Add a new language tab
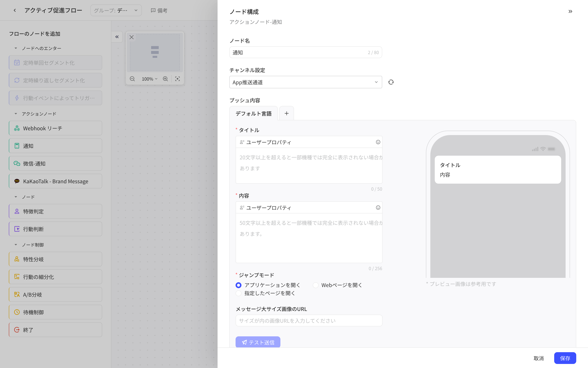This screenshot has height=368, width=588. 287,113
